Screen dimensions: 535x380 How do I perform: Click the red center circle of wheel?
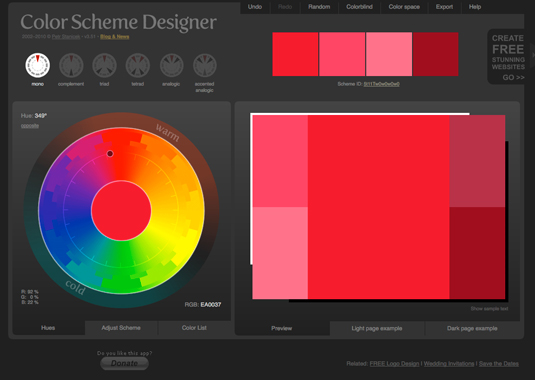point(121,210)
